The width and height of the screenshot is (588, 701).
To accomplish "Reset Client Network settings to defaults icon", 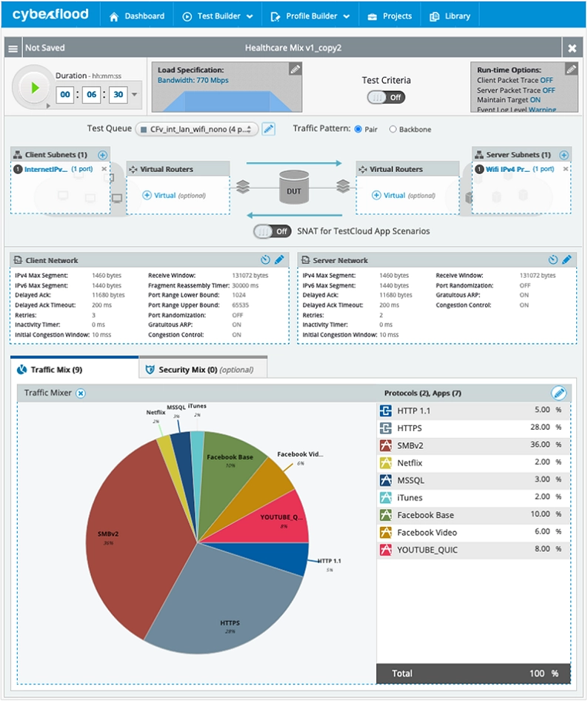I will (266, 260).
